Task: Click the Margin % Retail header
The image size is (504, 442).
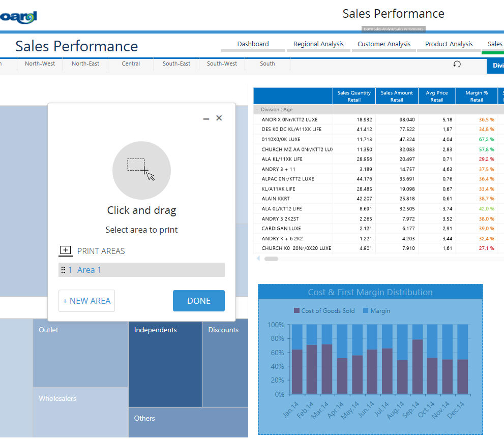Action: (x=477, y=96)
